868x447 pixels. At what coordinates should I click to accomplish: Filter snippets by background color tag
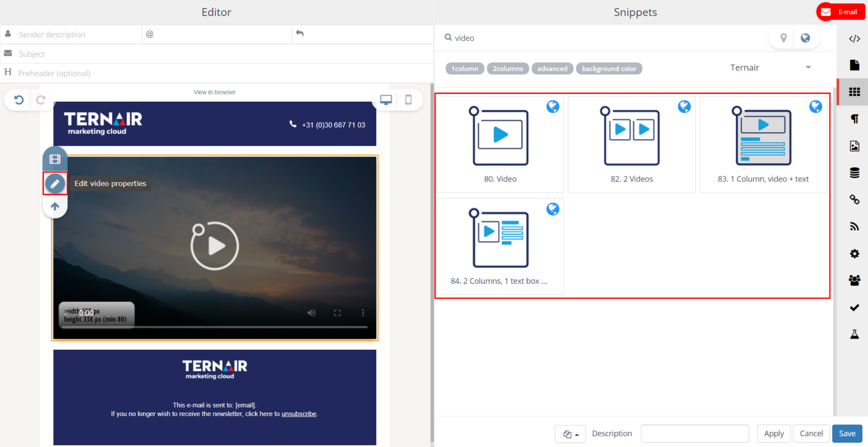tap(609, 68)
